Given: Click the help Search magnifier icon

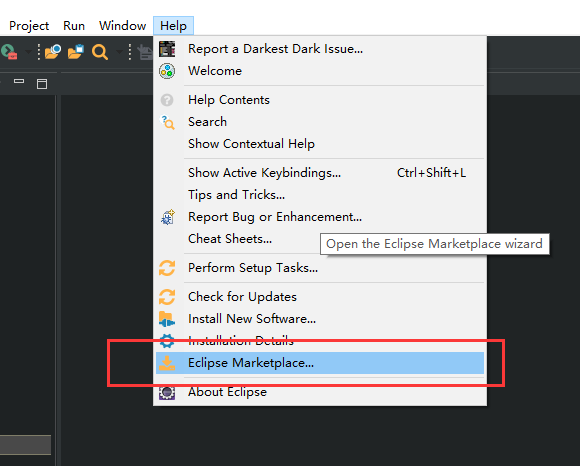Looking at the screenshot, I should (x=167, y=122).
